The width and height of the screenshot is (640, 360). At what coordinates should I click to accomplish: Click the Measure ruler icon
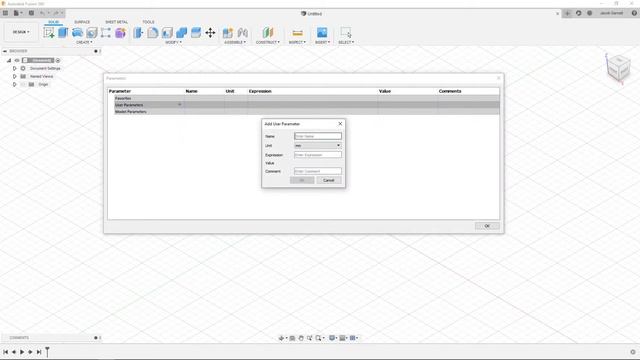(x=298, y=33)
